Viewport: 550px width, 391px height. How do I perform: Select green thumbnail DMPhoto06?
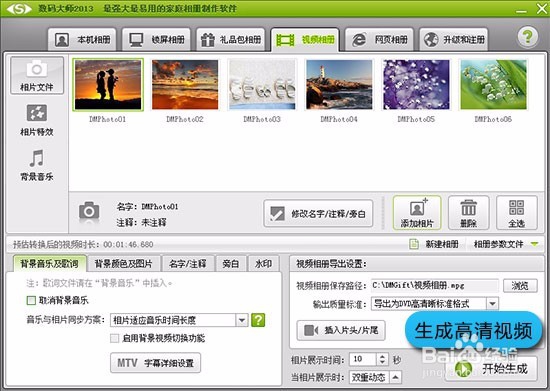tap(493, 85)
